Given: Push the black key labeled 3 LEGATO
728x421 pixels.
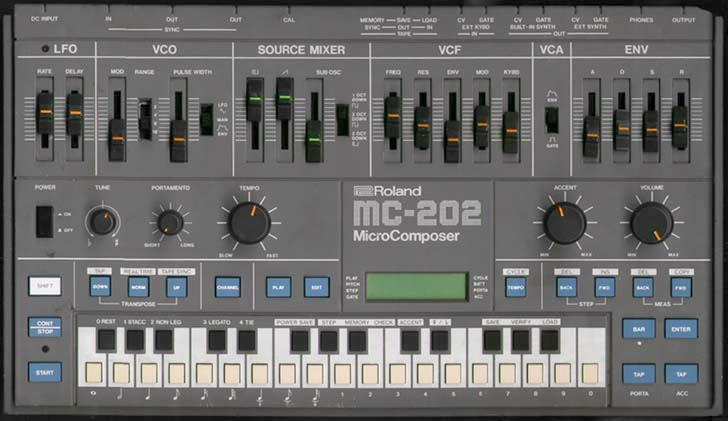Looking at the screenshot, I should click(217, 340).
